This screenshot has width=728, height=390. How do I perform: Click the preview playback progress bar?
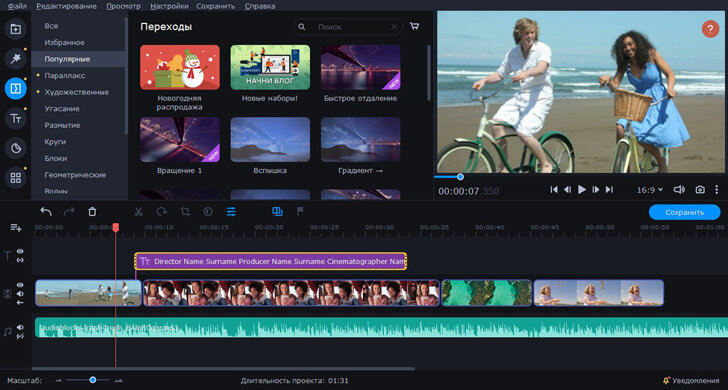(580, 176)
